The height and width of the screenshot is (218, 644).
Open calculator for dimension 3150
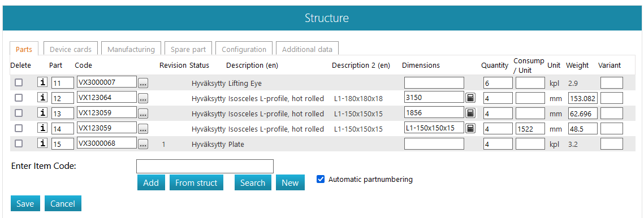coord(470,98)
